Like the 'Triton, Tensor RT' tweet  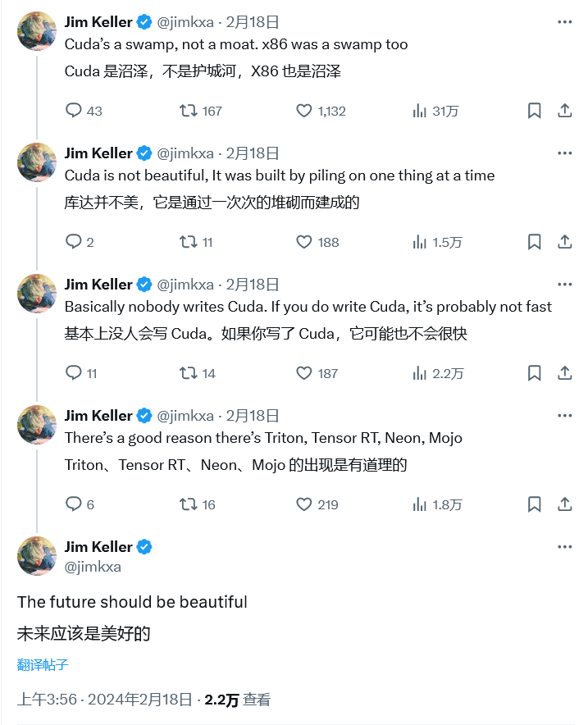click(304, 504)
